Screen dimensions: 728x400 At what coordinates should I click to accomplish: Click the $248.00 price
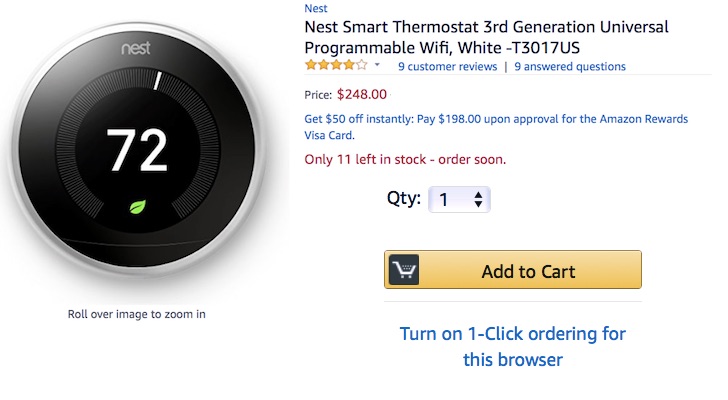362,95
